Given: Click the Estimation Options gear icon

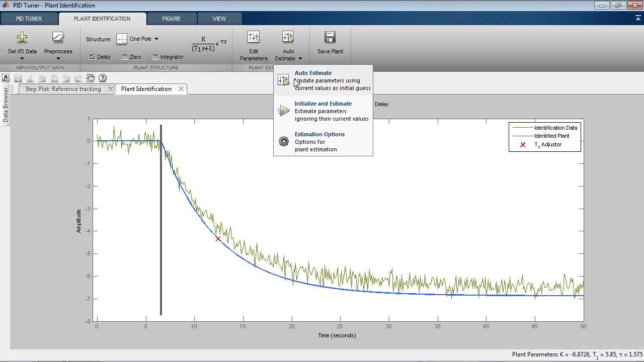Looking at the screenshot, I should point(284,142).
